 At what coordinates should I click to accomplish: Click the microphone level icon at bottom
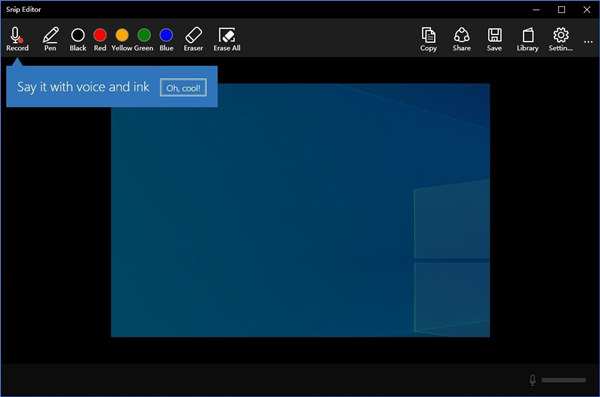pyautogui.click(x=532, y=380)
